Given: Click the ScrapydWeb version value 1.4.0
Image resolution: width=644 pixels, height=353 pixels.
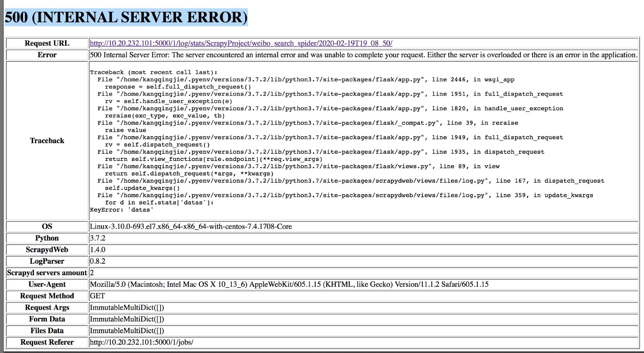Looking at the screenshot, I should coord(98,249).
